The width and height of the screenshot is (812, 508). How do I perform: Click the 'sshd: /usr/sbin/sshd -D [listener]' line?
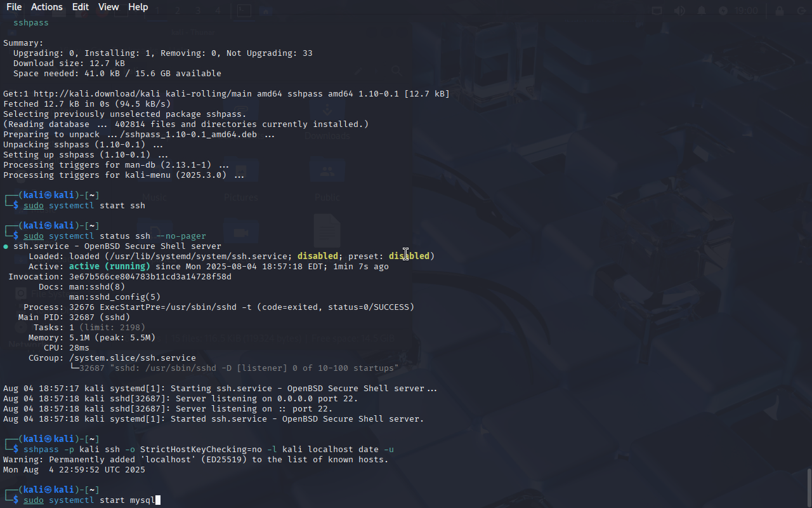pyautogui.click(x=234, y=368)
